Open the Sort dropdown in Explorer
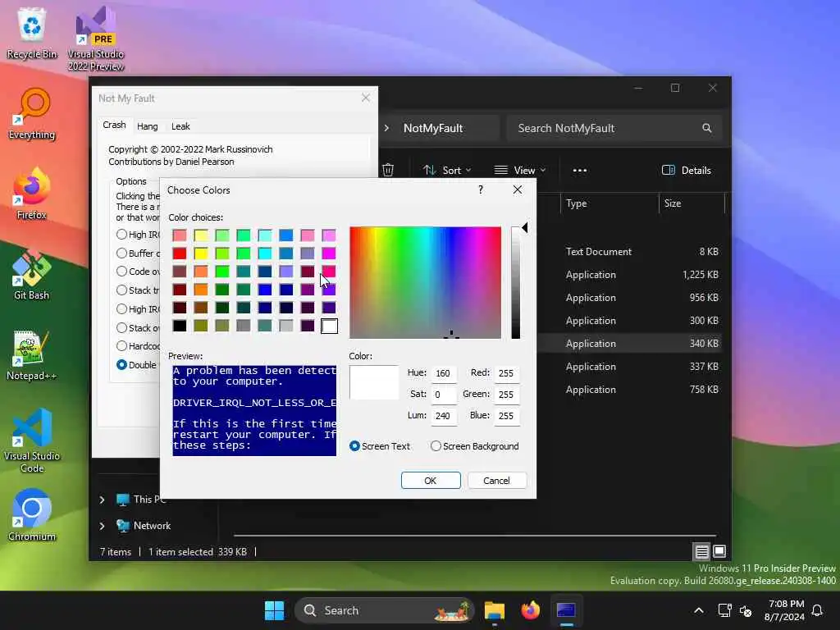The height and width of the screenshot is (630, 840). pos(447,171)
